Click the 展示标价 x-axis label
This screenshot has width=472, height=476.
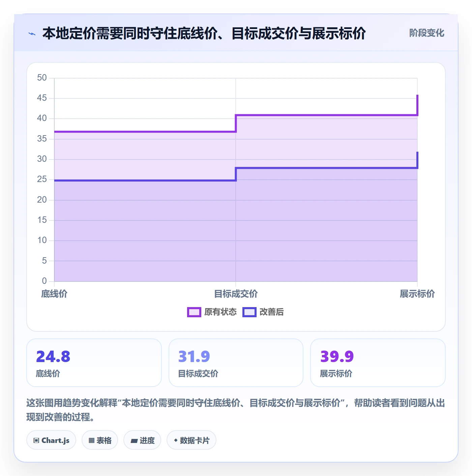click(417, 294)
